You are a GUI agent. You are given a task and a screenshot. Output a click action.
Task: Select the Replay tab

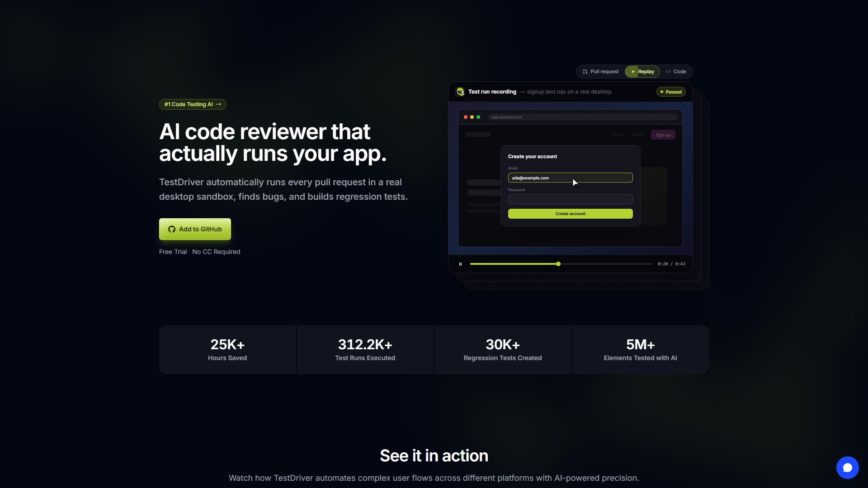tap(642, 71)
